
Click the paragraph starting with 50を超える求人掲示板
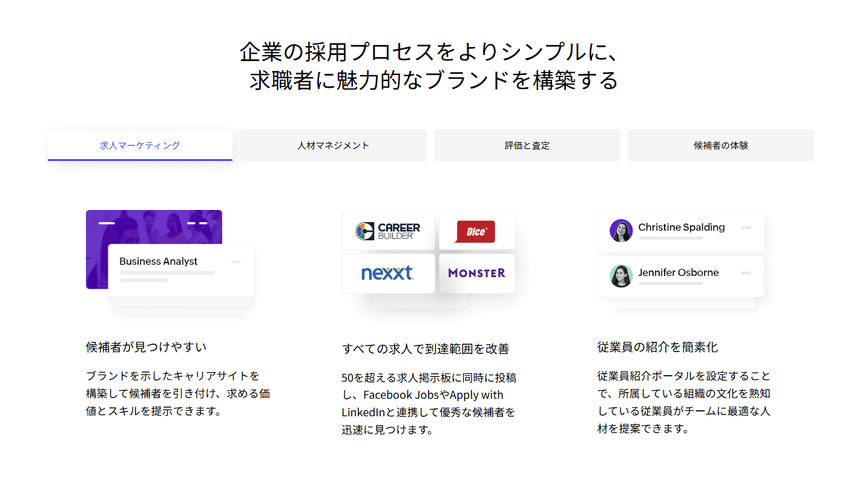tap(429, 404)
